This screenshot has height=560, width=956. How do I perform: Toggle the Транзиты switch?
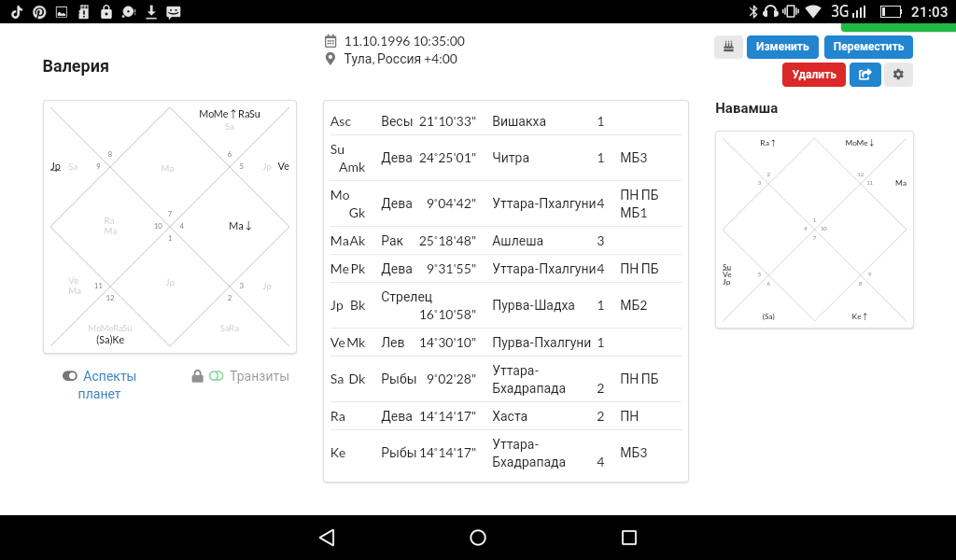pos(216,376)
